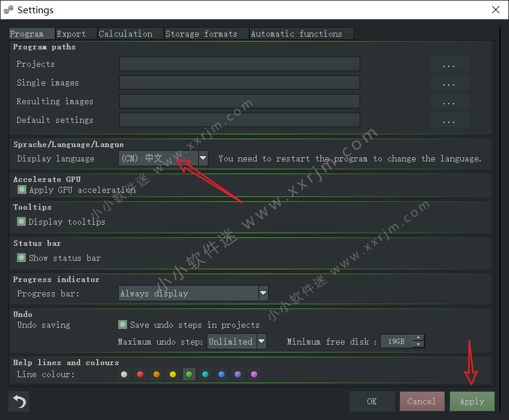Disable the Display tooltips checkbox
The image size is (509, 420).
click(x=22, y=222)
